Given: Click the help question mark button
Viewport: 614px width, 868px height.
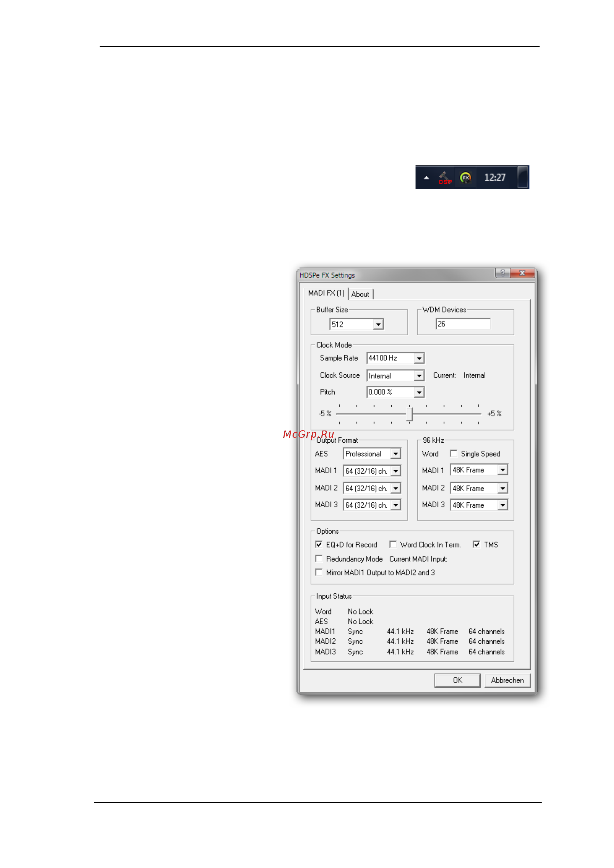Looking at the screenshot, I should point(502,273).
